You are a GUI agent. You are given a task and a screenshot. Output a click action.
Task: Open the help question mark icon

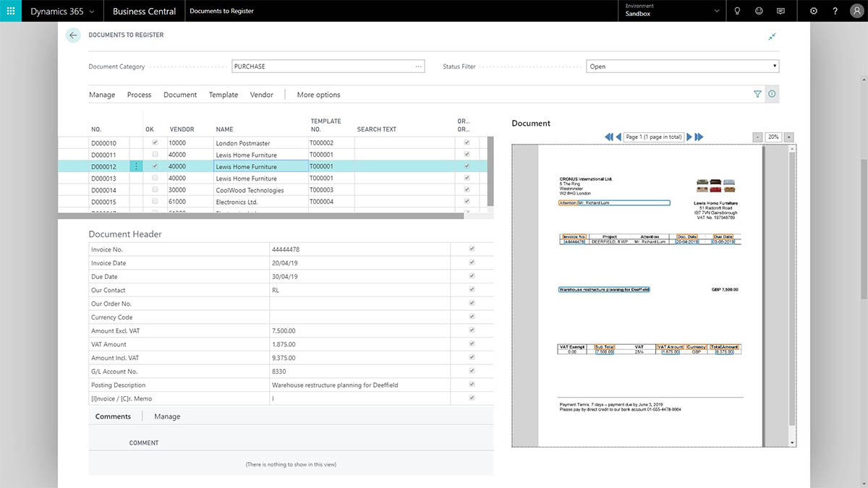point(835,11)
